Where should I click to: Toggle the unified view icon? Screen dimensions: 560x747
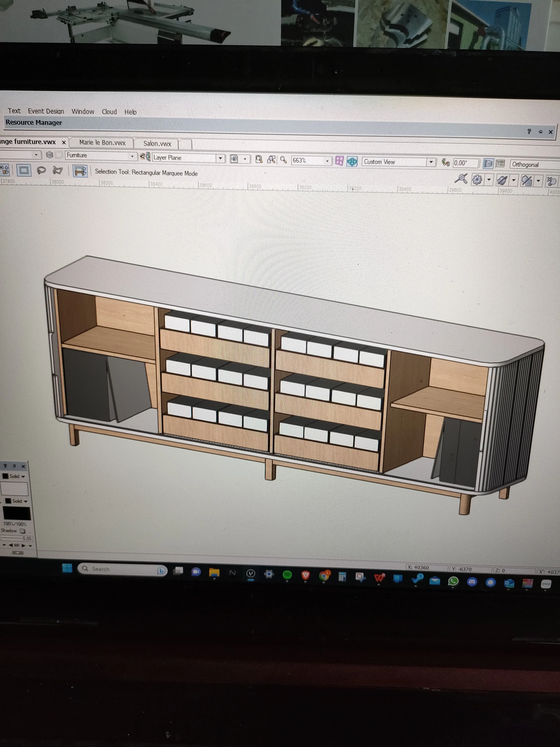[x=488, y=164]
